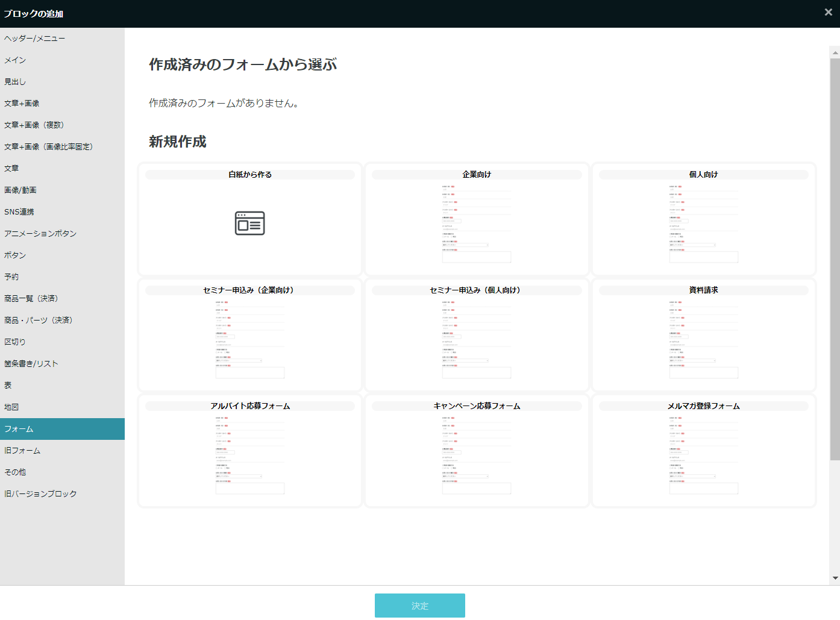Image resolution: width=840 pixels, height=620 pixels.
Task: Click the scrollbar down arrow
Action: [835, 578]
